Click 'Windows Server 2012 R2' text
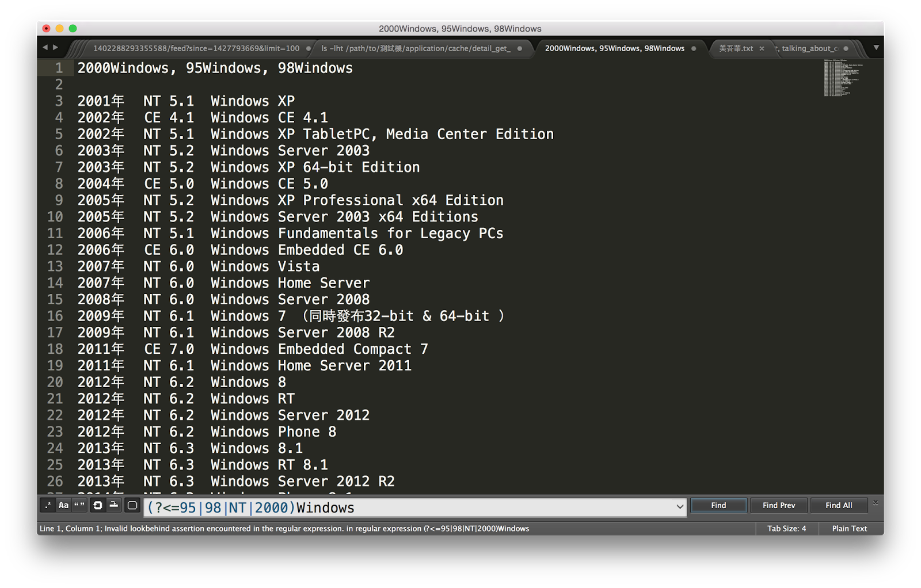Viewport: 921px width, 588px height. coord(303,481)
